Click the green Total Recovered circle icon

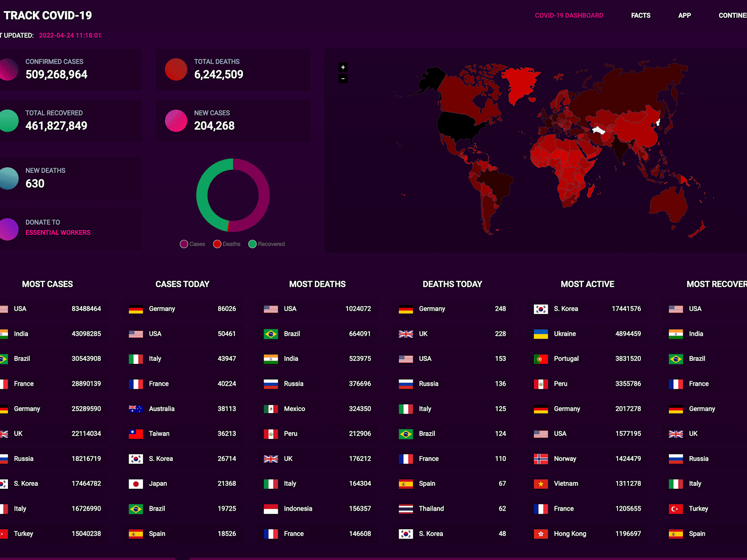[8, 120]
